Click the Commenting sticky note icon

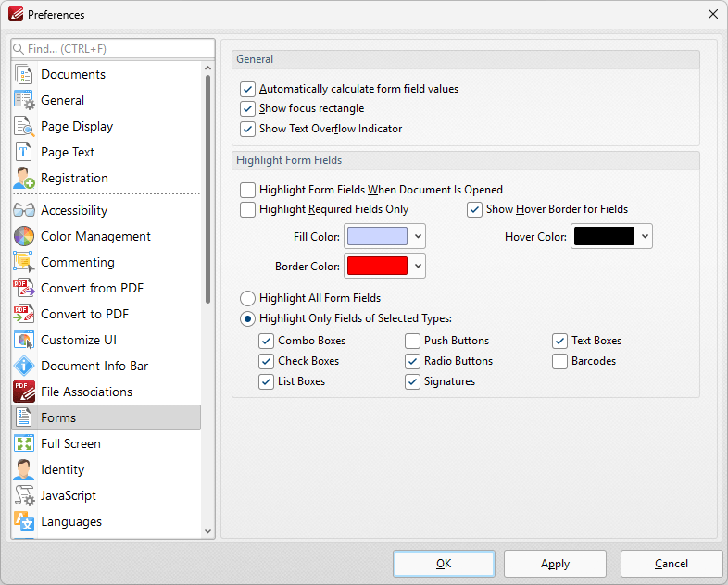pos(24,262)
